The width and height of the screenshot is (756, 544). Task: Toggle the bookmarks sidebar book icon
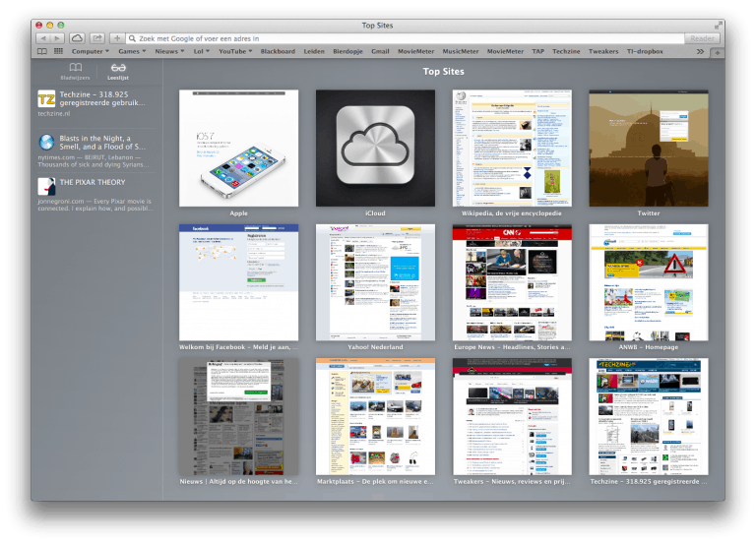(x=42, y=51)
